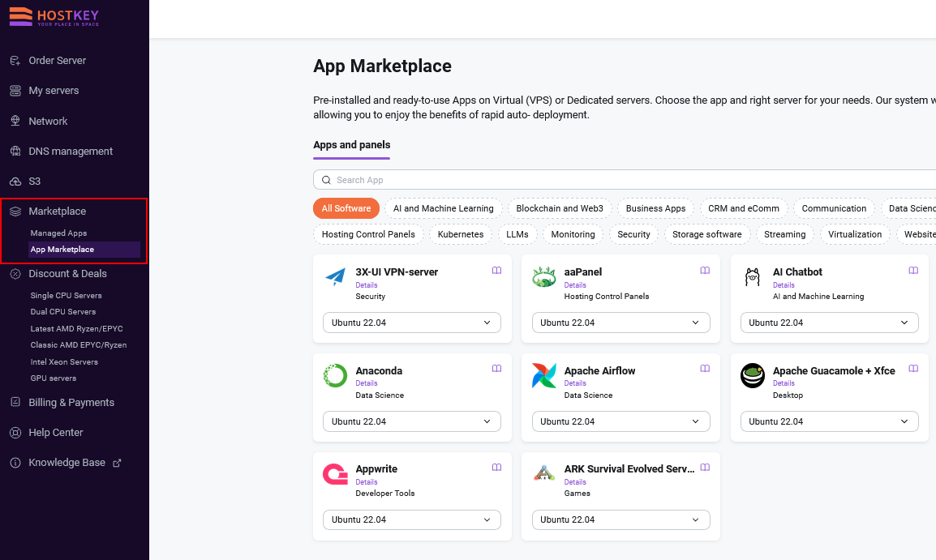Filter by Kubernetes category
Viewport: 936px width, 560px height.
point(461,234)
